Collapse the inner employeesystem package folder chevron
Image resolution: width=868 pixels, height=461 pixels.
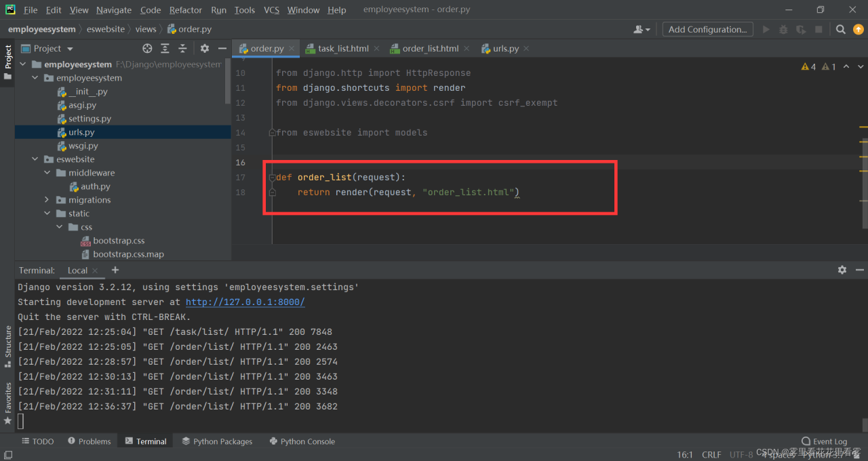tap(35, 78)
